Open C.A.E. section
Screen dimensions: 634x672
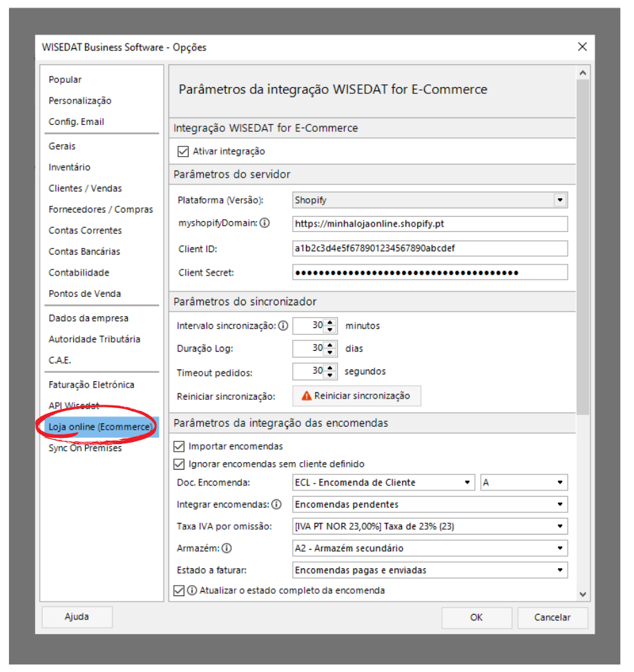pyautogui.click(x=60, y=361)
